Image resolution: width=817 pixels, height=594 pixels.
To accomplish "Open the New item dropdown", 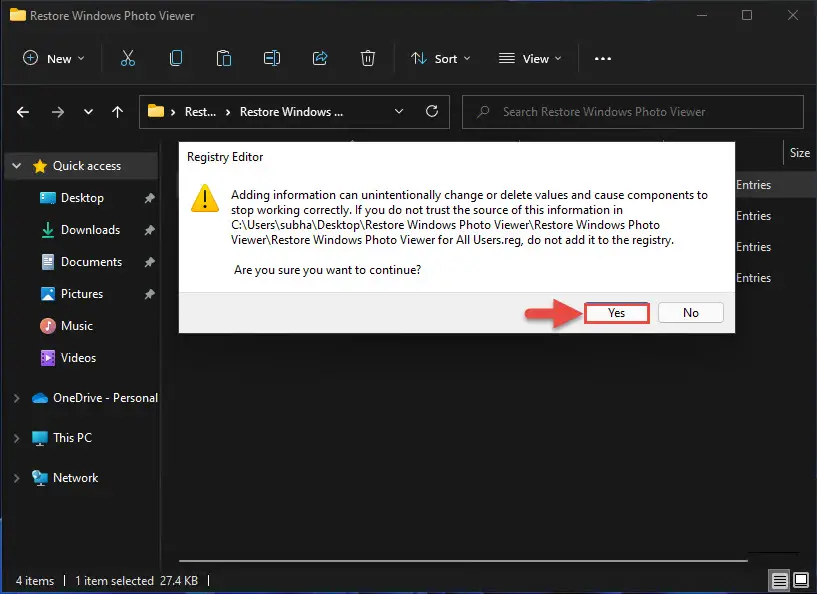I will [54, 58].
